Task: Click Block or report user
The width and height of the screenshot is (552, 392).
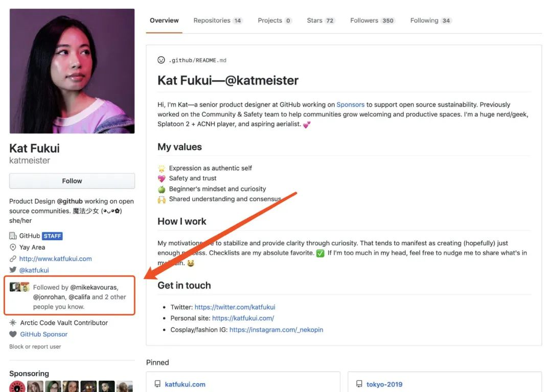Action: tap(35, 347)
